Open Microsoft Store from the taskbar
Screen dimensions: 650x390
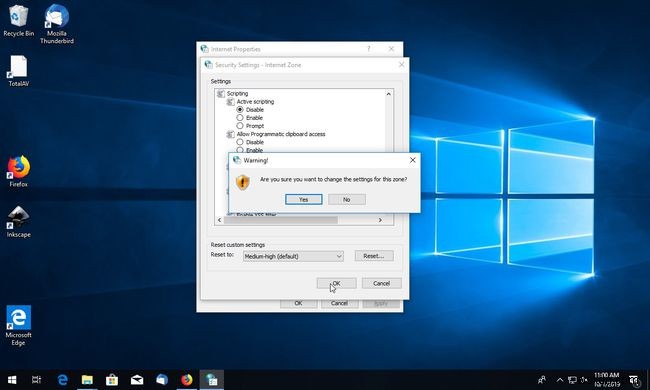tap(112, 380)
